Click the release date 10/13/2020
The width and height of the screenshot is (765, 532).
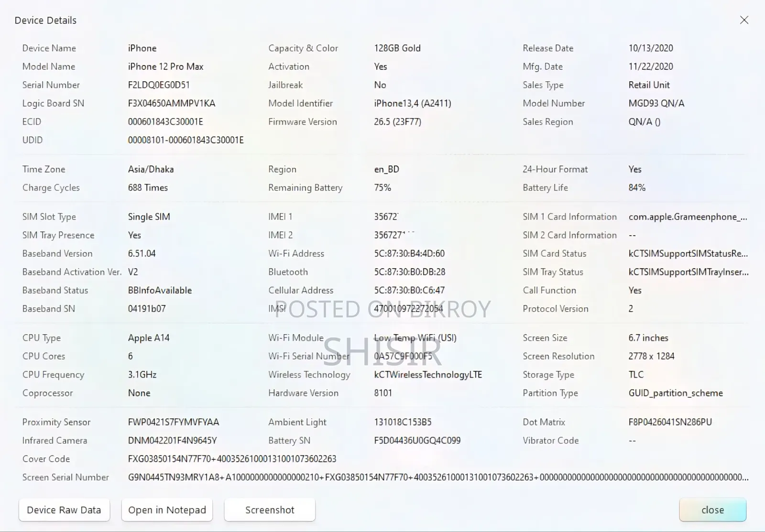click(651, 48)
